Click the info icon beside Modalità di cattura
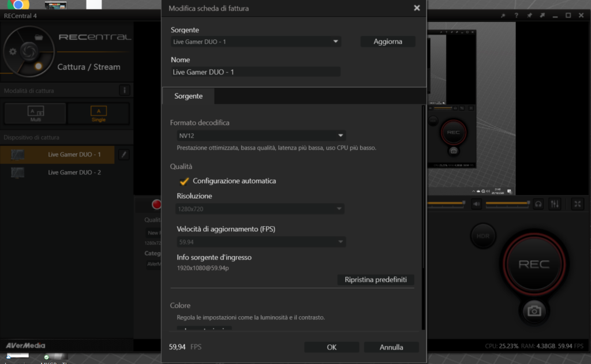Image resolution: width=591 pixels, height=364 pixels. (125, 91)
